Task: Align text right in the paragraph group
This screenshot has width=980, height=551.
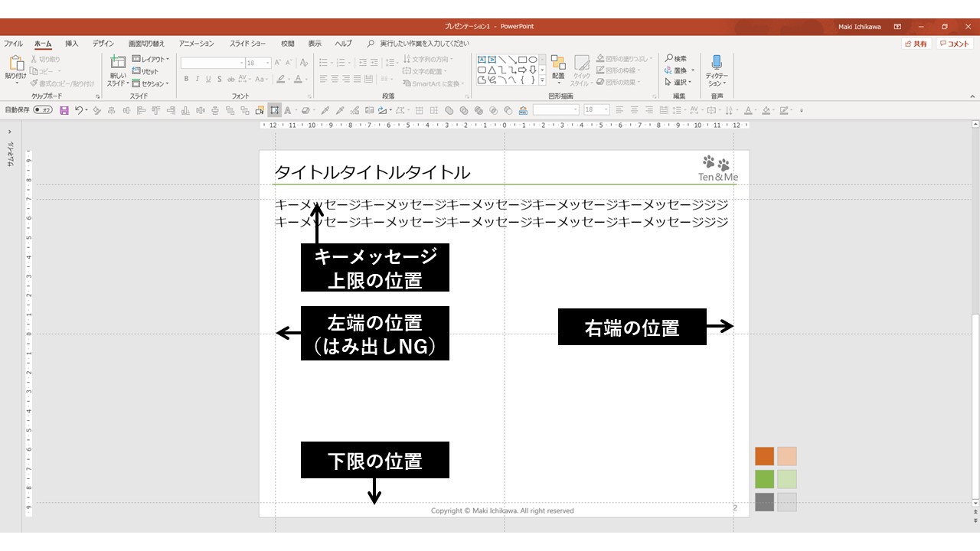Action: (346, 79)
